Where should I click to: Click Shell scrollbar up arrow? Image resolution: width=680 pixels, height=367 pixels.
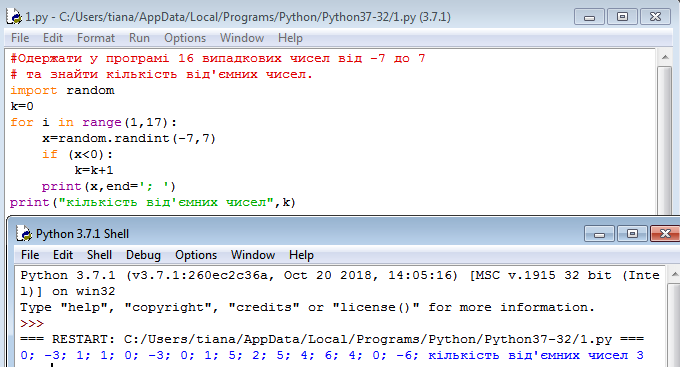tap(674, 274)
